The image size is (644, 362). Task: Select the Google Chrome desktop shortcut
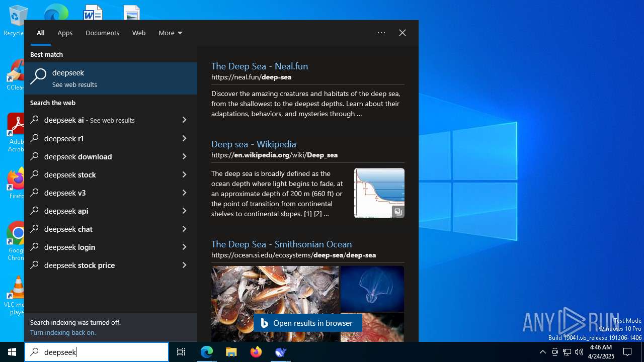click(15, 241)
